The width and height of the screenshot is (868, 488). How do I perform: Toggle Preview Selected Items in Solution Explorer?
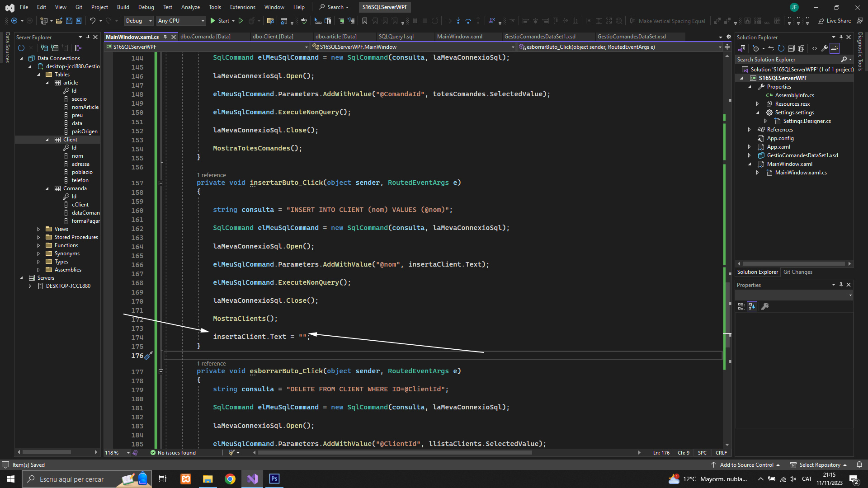(835, 48)
